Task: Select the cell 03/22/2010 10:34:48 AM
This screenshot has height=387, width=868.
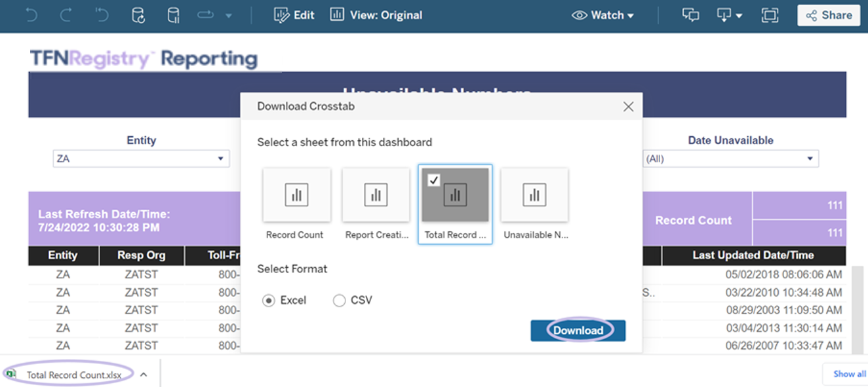Action: (784, 293)
